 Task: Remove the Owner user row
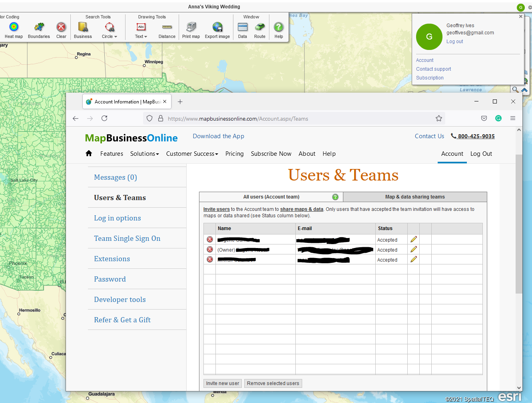[x=210, y=250]
